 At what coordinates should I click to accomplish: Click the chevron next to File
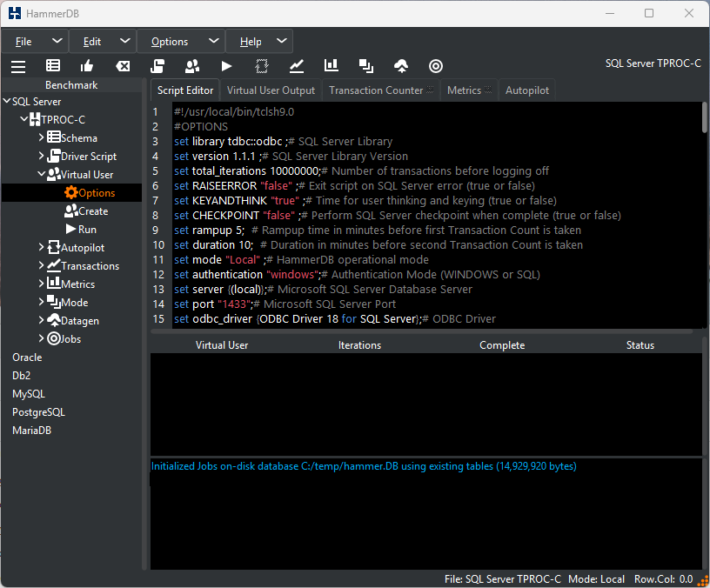pos(57,41)
